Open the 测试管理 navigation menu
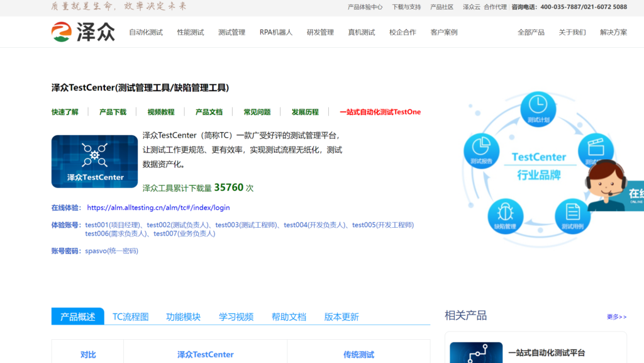Viewport: 644px width, 363px height. (231, 32)
